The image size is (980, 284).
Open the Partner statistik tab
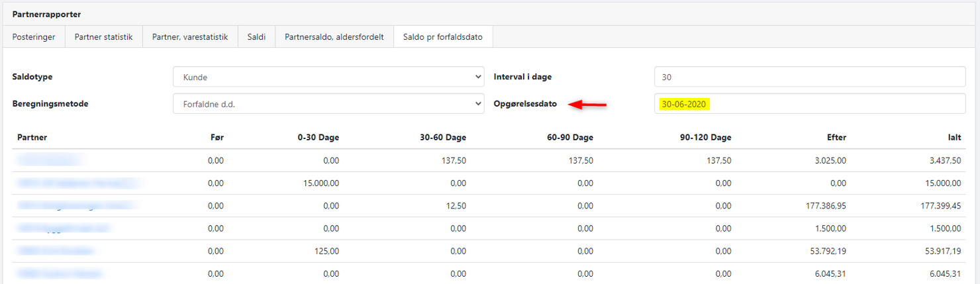tap(103, 37)
